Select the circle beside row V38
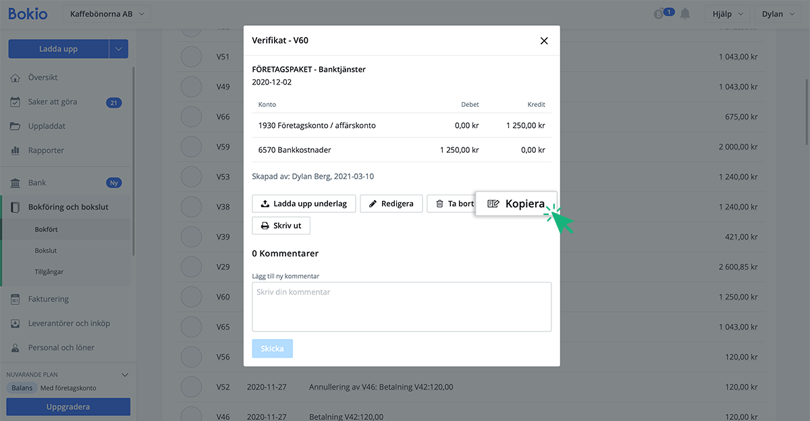This screenshot has height=421, width=810. click(x=192, y=207)
